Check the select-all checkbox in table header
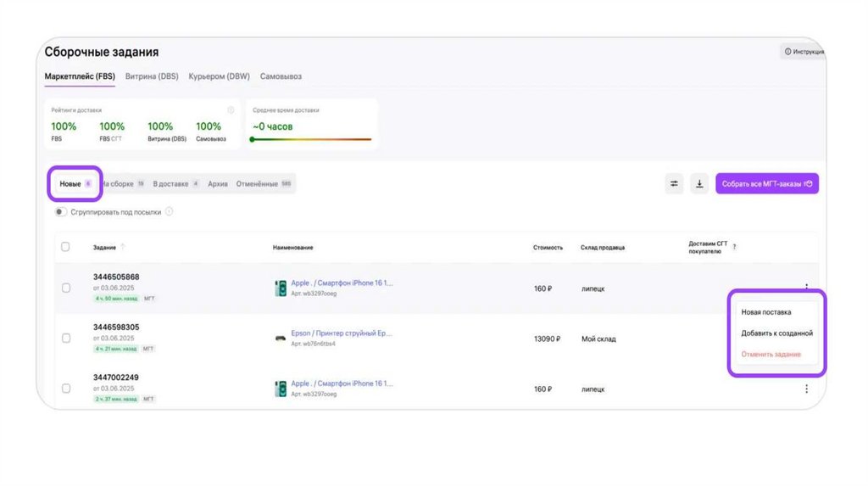The height and width of the screenshot is (487, 868). pyautogui.click(x=65, y=247)
